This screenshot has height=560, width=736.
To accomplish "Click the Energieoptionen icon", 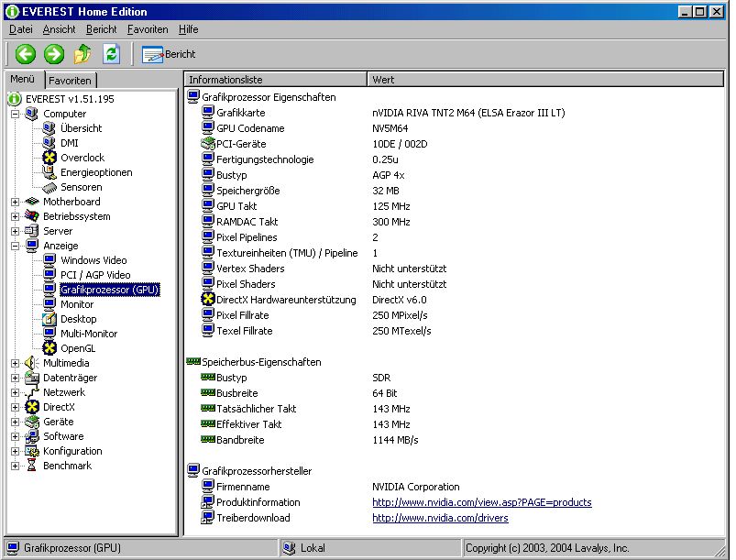I will tap(49, 172).
